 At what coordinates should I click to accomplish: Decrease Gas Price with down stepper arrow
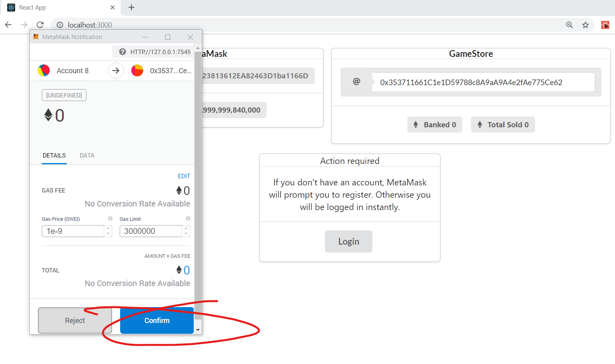pyautogui.click(x=108, y=234)
